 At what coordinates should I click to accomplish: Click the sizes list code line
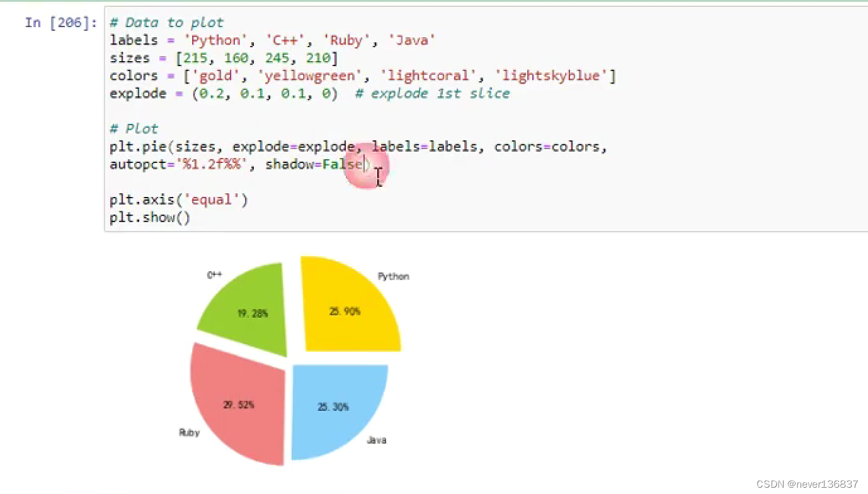point(224,58)
